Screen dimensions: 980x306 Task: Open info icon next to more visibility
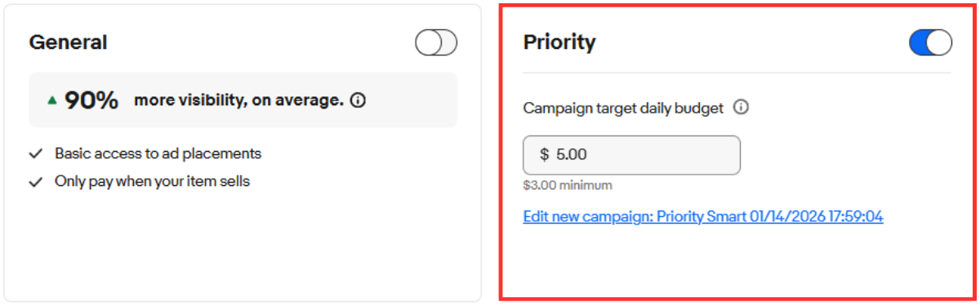pyautogui.click(x=358, y=100)
